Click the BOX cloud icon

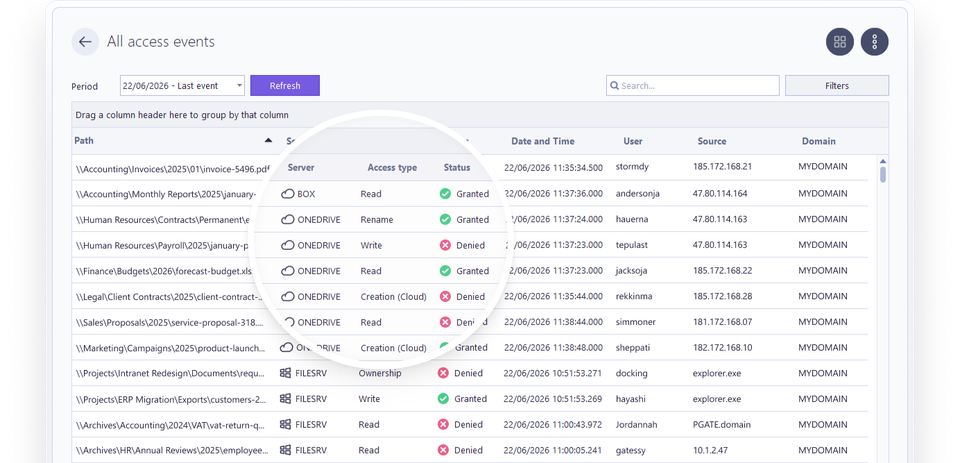point(288,194)
